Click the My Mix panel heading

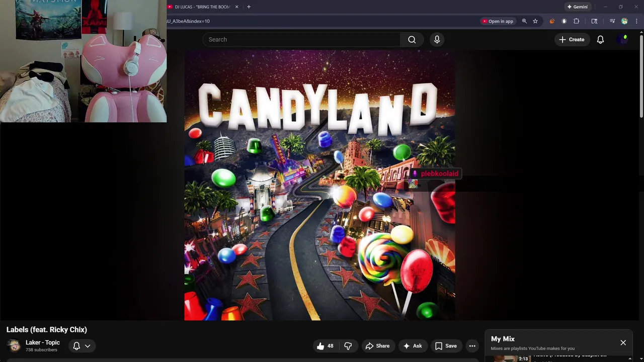(x=503, y=339)
